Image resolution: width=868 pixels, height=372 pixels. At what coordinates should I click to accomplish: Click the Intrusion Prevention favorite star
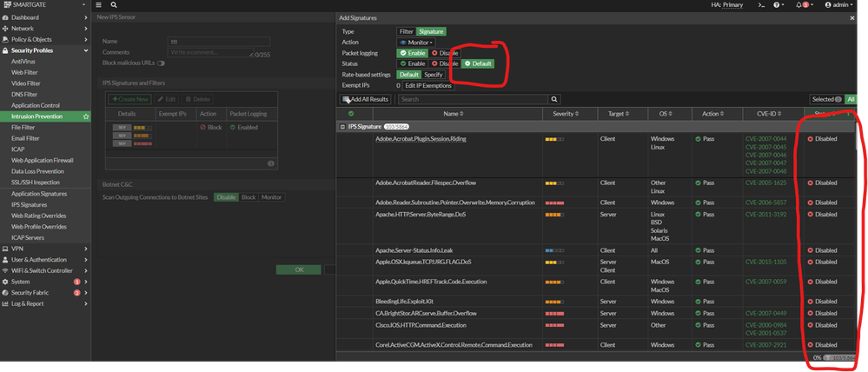pyautogui.click(x=85, y=116)
